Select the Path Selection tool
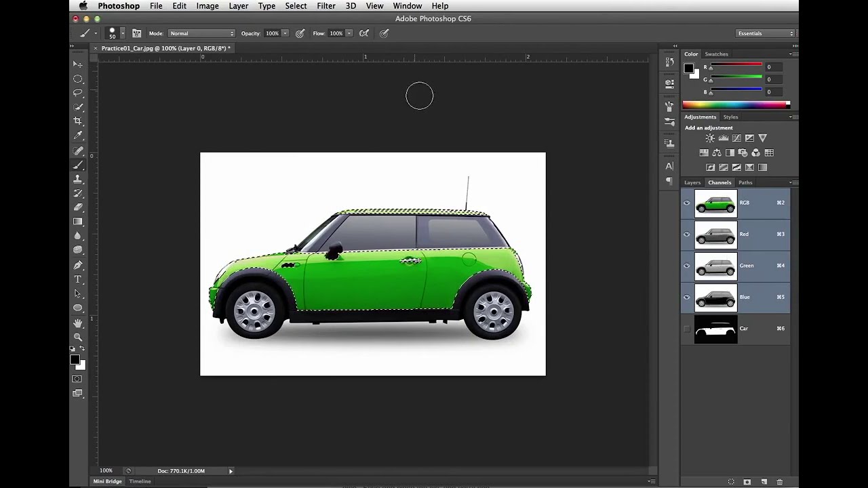 coord(77,293)
